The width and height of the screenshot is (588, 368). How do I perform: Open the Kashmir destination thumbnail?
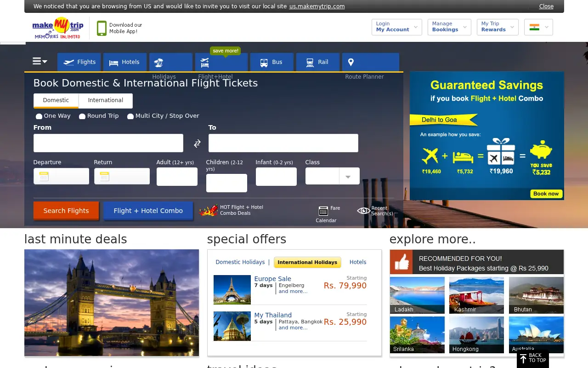tap(476, 295)
